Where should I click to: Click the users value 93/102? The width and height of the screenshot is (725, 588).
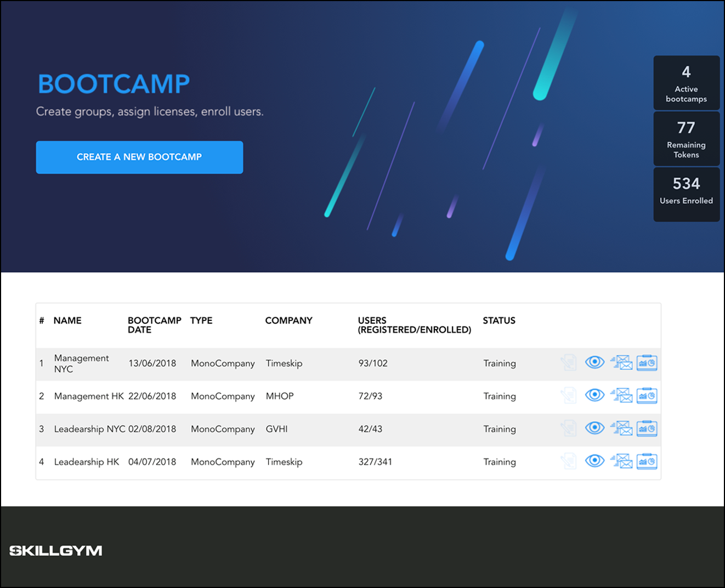[x=373, y=364]
